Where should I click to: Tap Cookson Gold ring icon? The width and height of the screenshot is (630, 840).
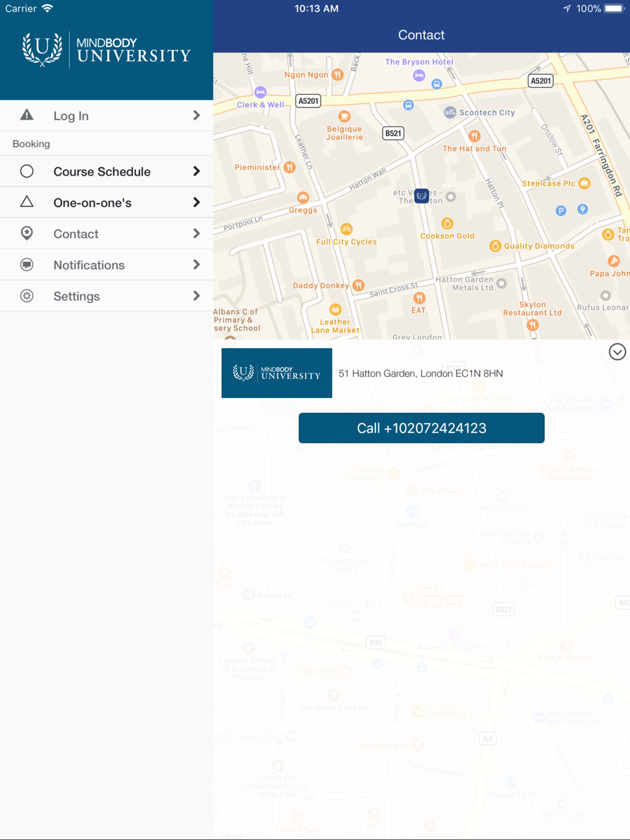point(447,224)
